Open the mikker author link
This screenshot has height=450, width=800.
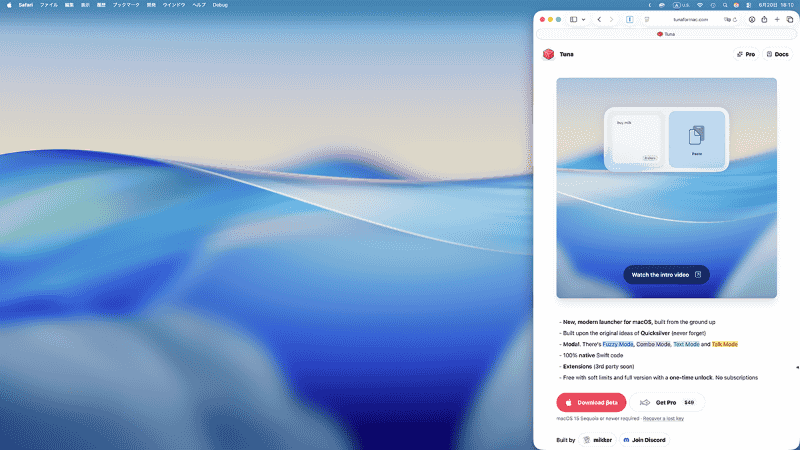pos(597,440)
